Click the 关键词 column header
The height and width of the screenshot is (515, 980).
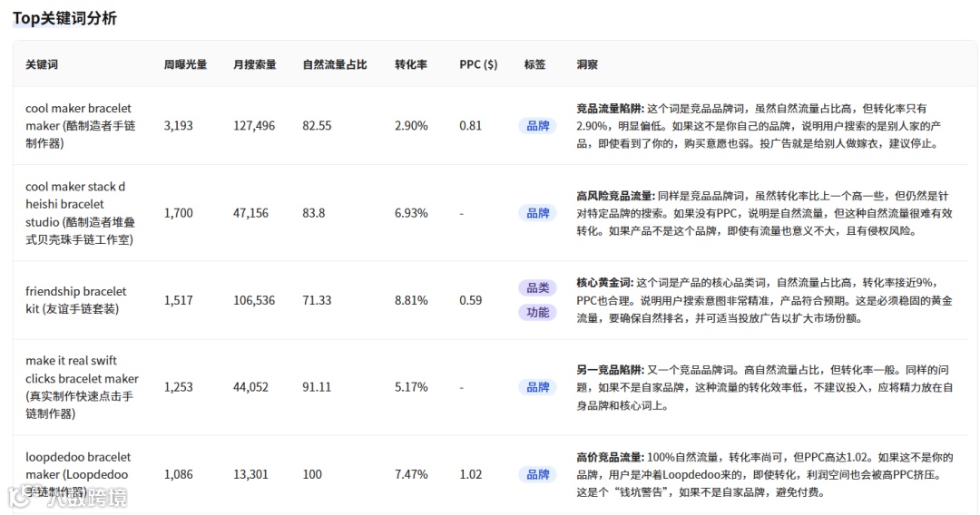(41, 64)
